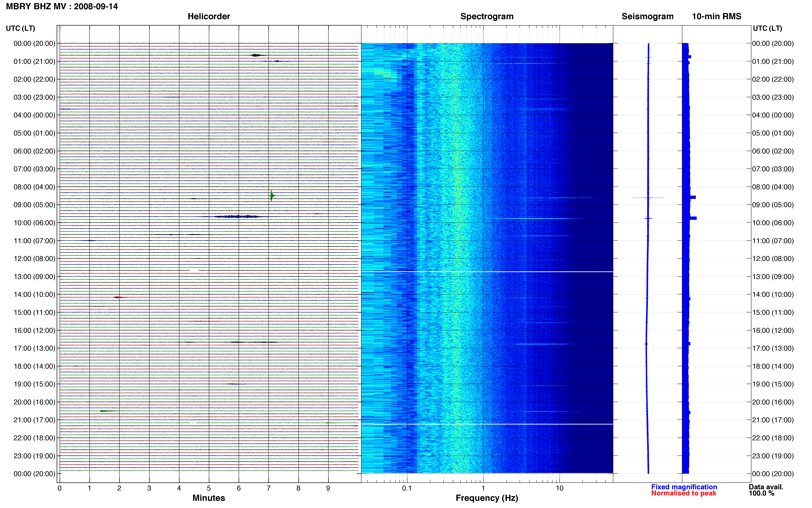Screen dimensions: 812x508
Task: Click the 'Helicorder' panel heading
Action: click(208, 16)
